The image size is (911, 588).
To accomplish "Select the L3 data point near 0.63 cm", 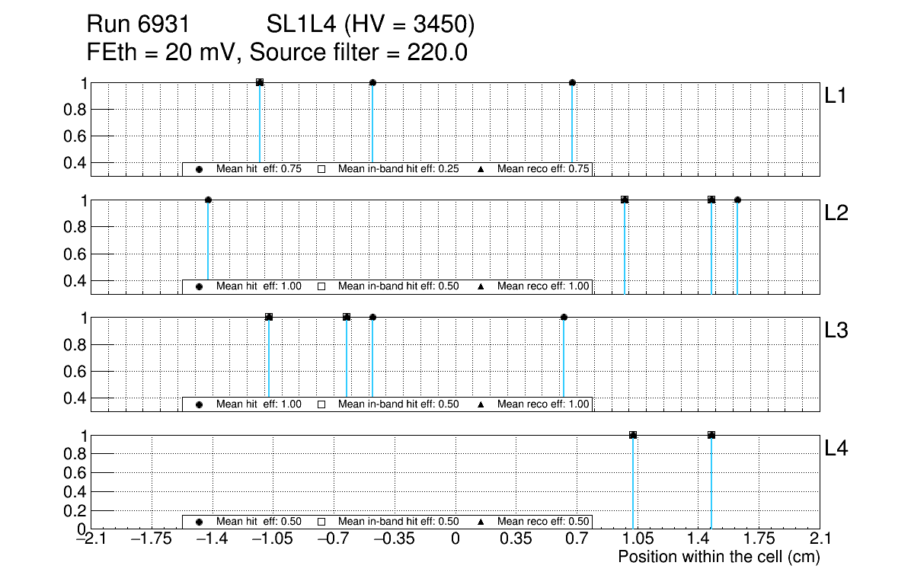I will (564, 318).
